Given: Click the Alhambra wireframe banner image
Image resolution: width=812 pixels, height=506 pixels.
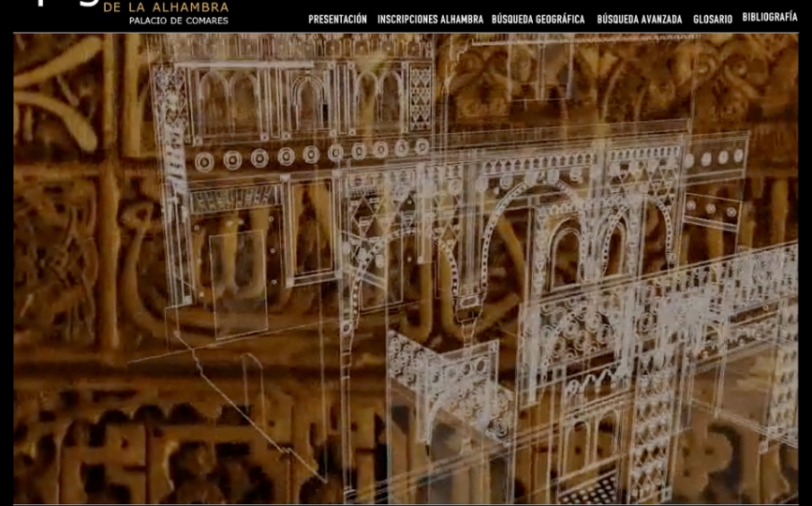Looking at the screenshot, I should (x=406, y=268).
